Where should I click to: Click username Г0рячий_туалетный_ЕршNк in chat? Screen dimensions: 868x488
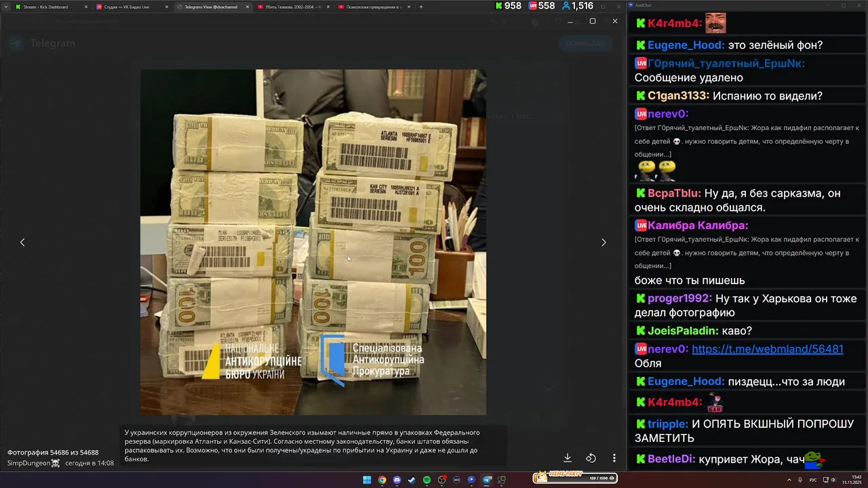click(726, 63)
